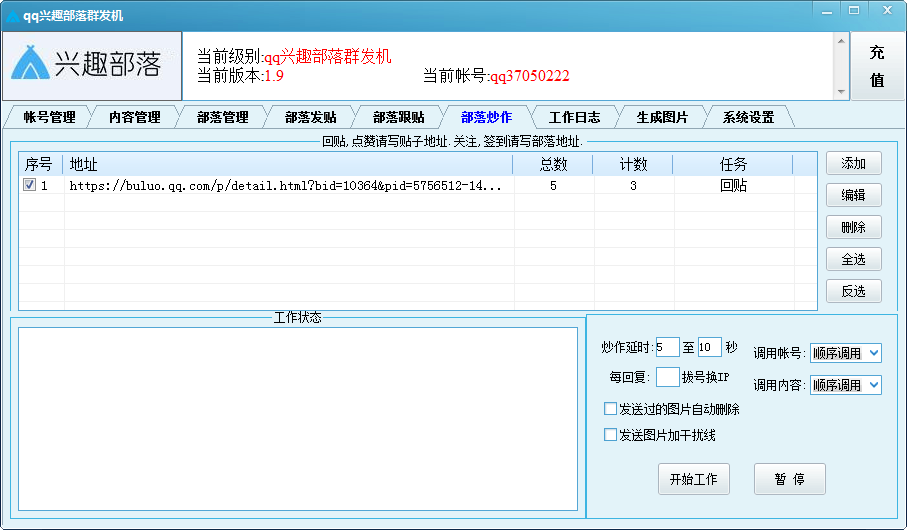Click the 开始工作 button
This screenshot has width=907, height=530.
pyautogui.click(x=694, y=479)
